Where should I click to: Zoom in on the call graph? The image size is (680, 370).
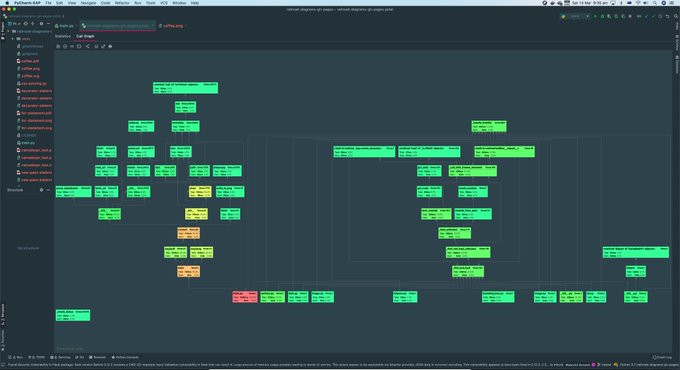(x=58, y=46)
